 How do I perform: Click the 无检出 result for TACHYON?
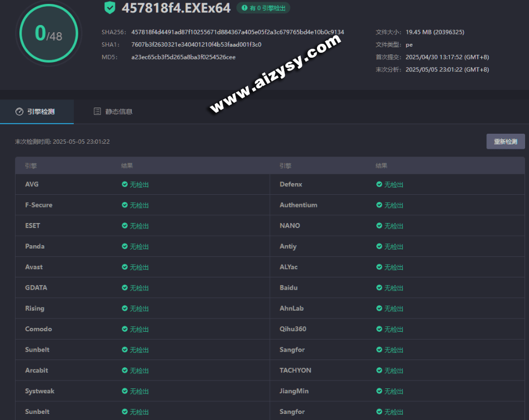[x=394, y=371]
